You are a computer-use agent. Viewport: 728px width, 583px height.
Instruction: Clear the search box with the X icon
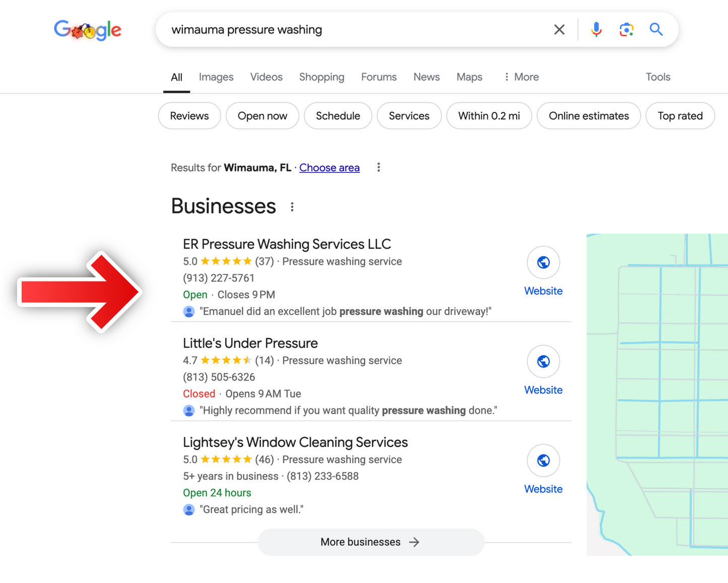point(559,30)
